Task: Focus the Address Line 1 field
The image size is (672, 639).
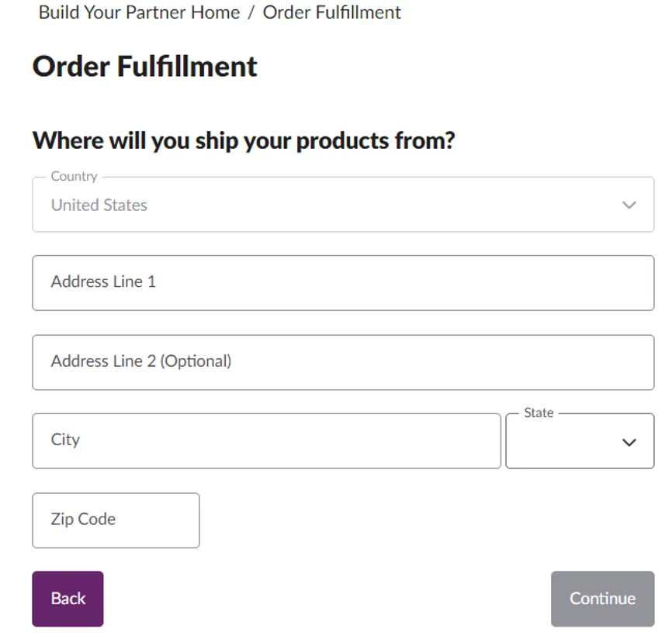Action: [x=342, y=282]
